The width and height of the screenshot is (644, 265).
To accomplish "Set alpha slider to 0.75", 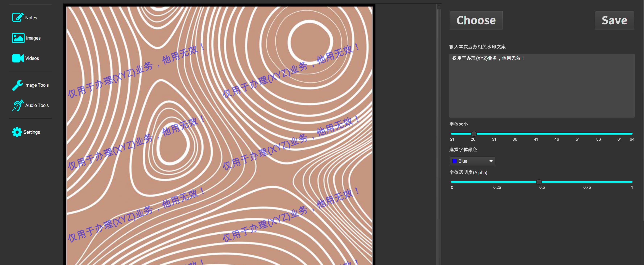I will (x=587, y=182).
